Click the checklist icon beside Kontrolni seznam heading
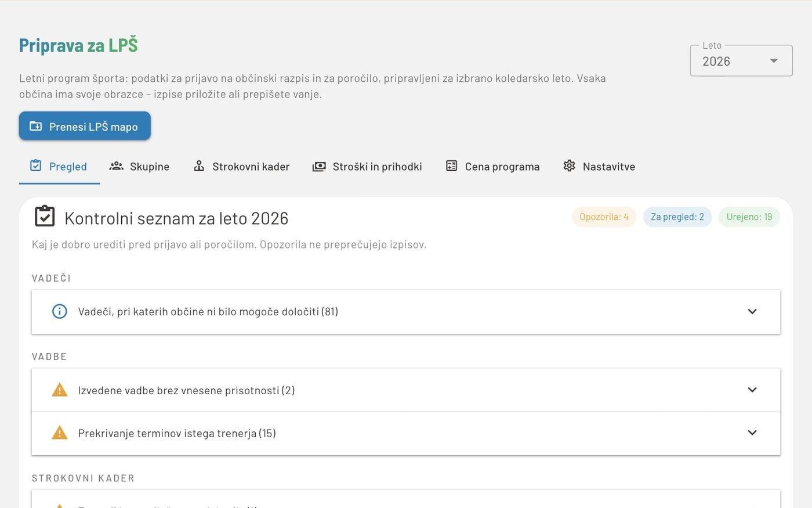The width and height of the screenshot is (812, 508). pyautogui.click(x=45, y=217)
